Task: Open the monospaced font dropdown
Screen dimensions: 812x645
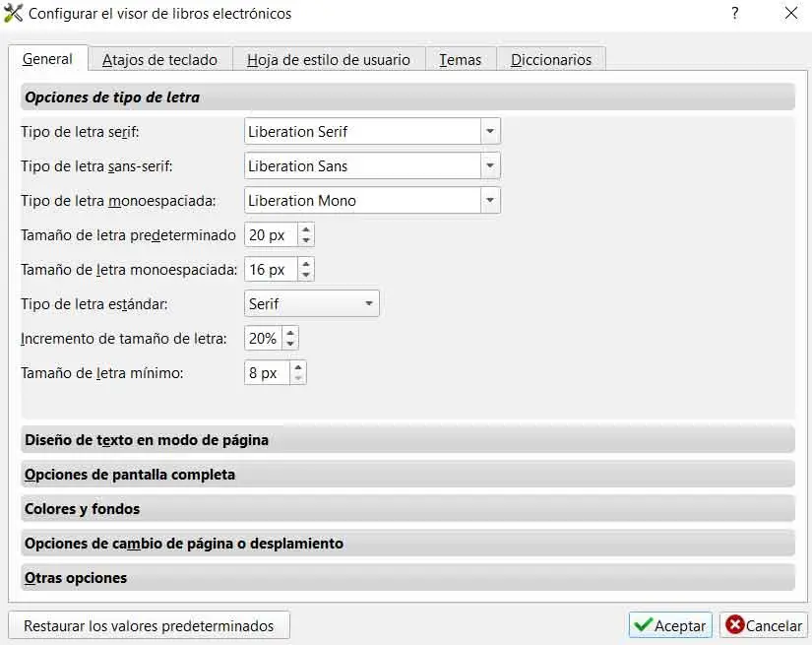Action: tap(490, 201)
